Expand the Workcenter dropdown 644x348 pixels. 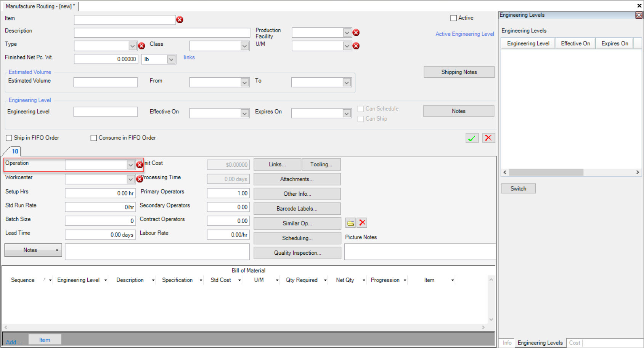(130, 179)
